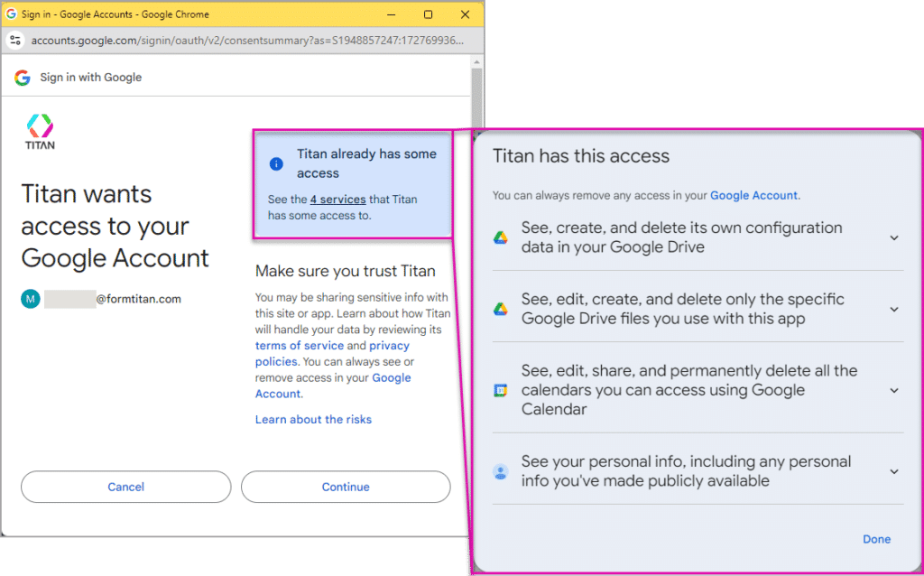Expand the Drive configuration data permission details
This screenshot has height=576, width=924.
(894, 237)
